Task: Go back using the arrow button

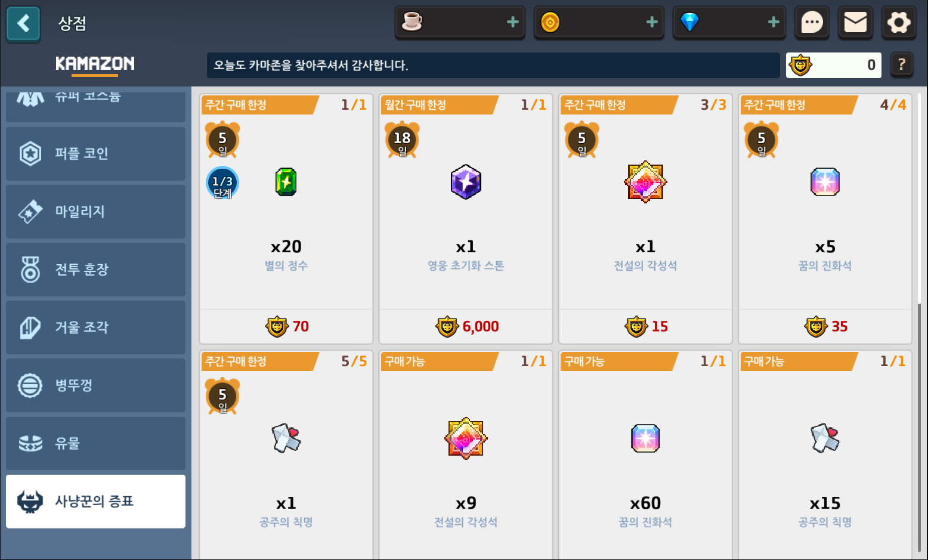Action: (x=23, y=24)
